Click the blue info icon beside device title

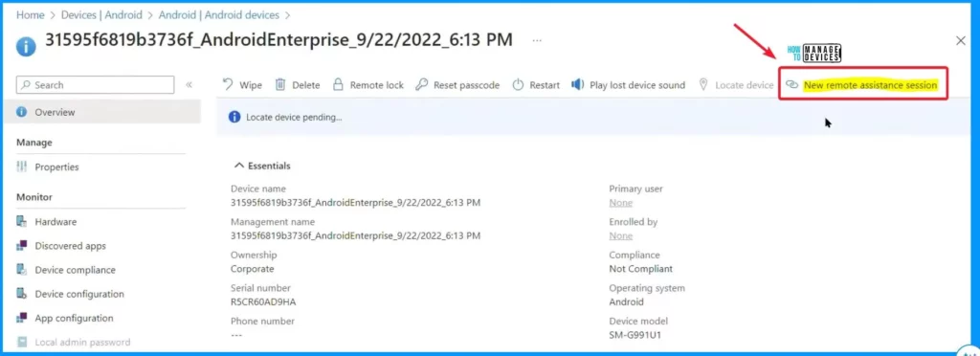click(26, 46)
